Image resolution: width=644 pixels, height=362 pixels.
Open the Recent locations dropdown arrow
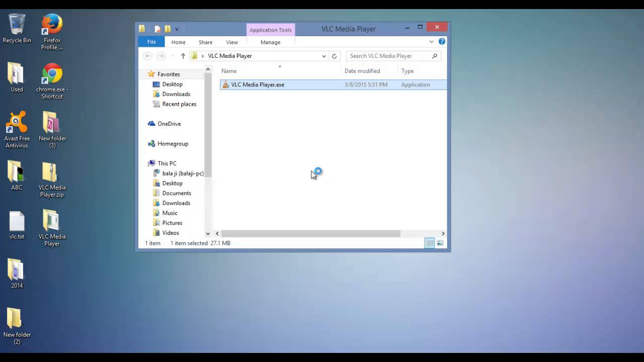click(173, 56)
